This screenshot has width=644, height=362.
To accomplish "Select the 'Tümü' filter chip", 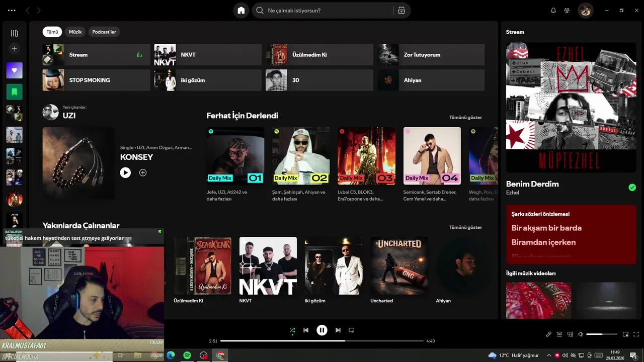I will 52,32.
